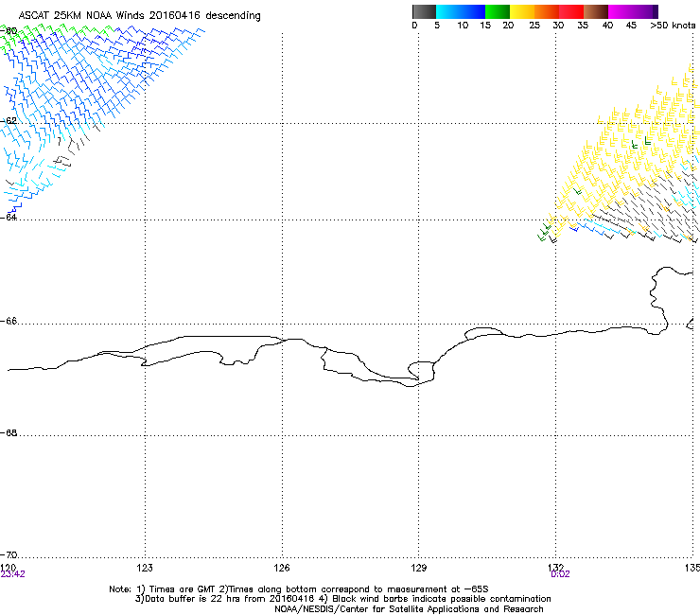700x615 pixels.
Task: Click the '25' legend scale label
Action: point(534,25)
